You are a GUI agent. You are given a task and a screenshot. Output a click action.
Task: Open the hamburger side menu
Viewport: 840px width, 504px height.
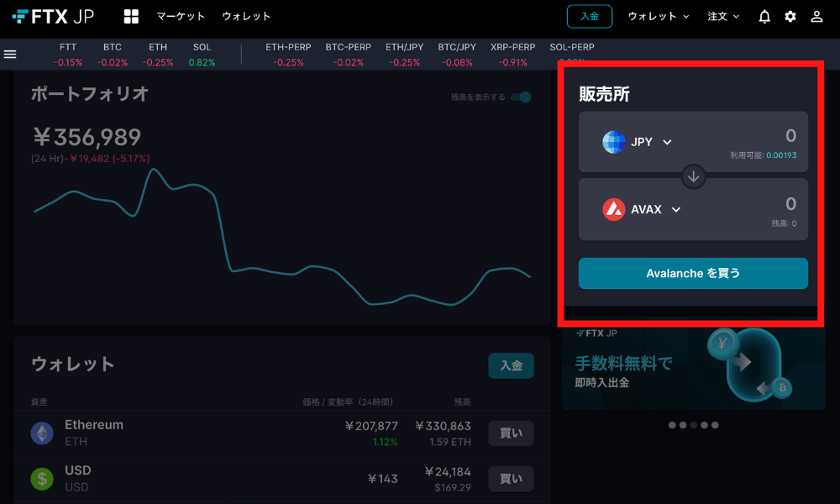10,54
